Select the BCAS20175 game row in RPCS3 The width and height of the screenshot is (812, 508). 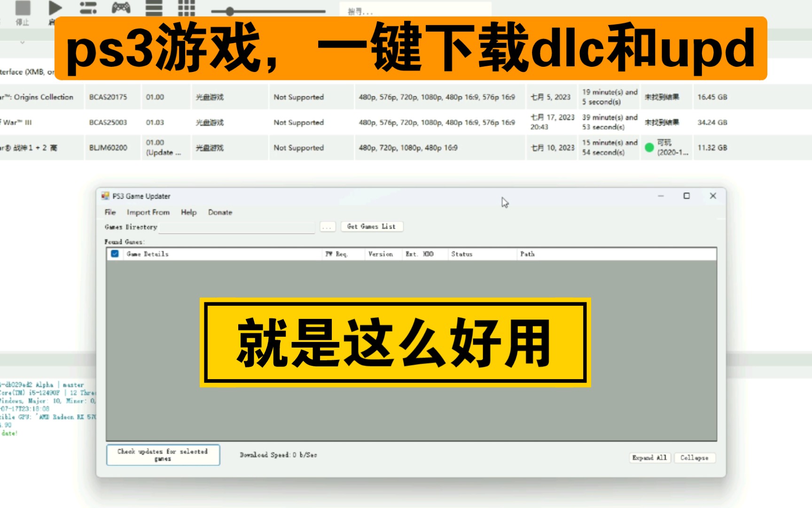(406, 97)
